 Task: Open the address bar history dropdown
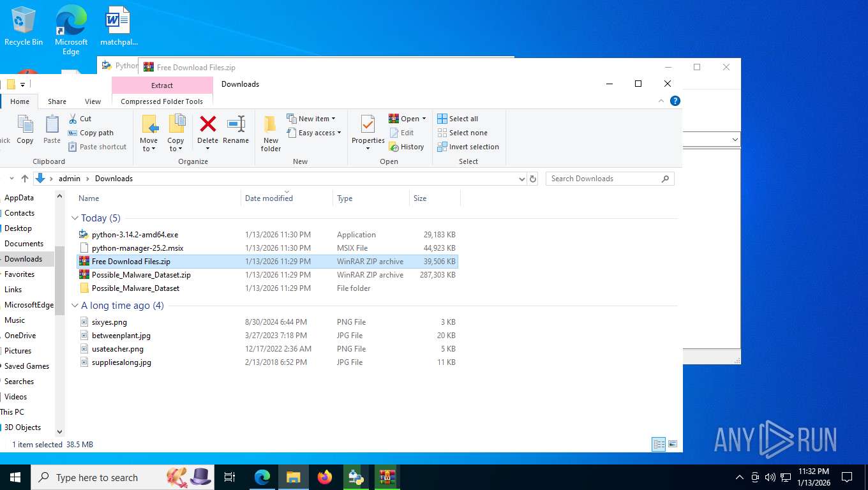[x=522, y=179]
